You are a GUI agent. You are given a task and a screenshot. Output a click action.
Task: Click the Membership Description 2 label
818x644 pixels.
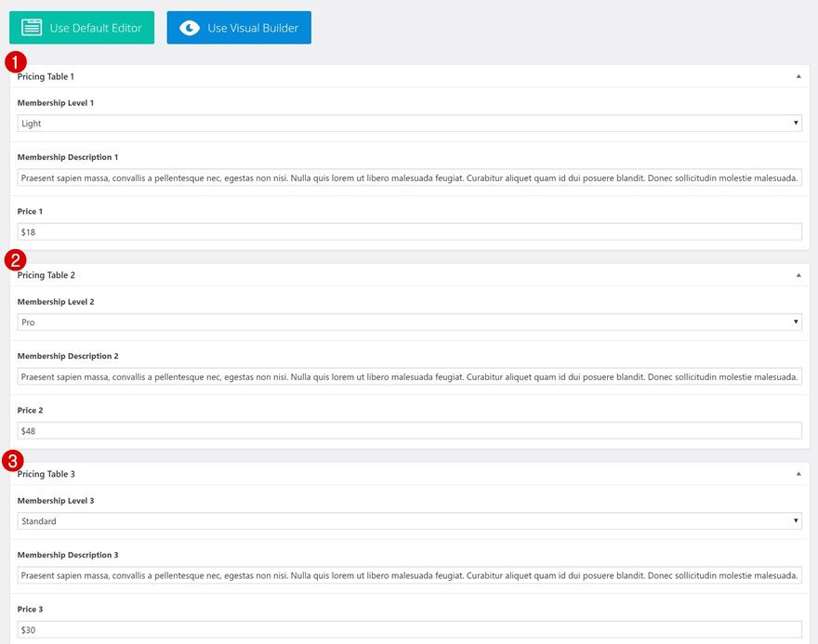tap(68, 356)
